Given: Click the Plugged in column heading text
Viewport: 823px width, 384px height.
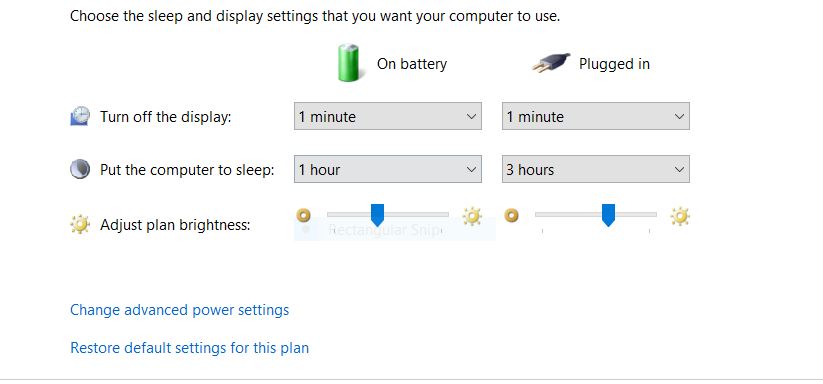Looking at the screenshot, I should tap(614, 64).
